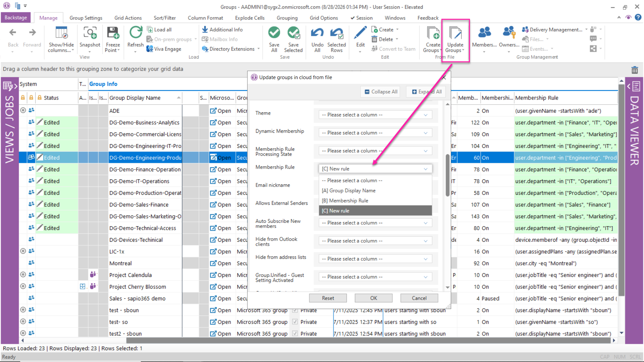Open the Theme column dropdown
The width and height of the screenshot is (644, 362).
[375, 115]
